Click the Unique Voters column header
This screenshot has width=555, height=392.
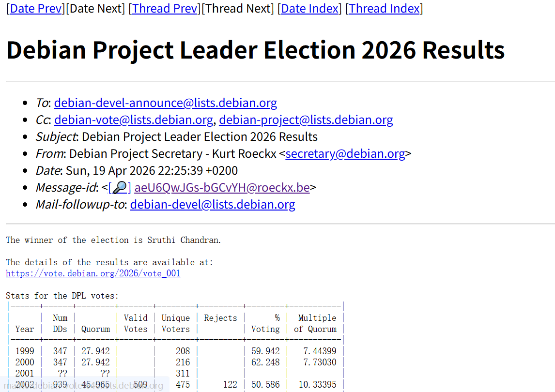(x=175, y=323)
